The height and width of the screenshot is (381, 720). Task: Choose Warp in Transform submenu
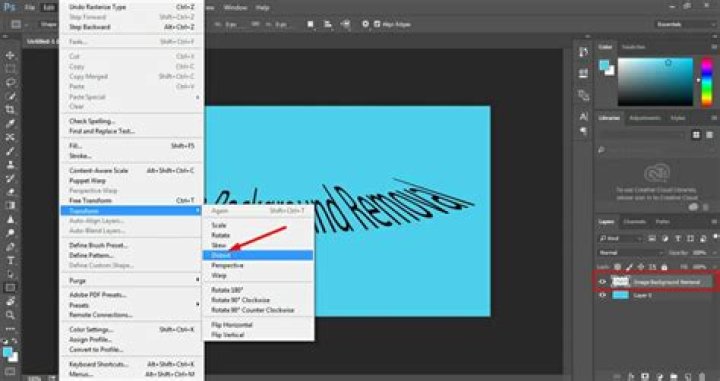click(x=258, y=275)
